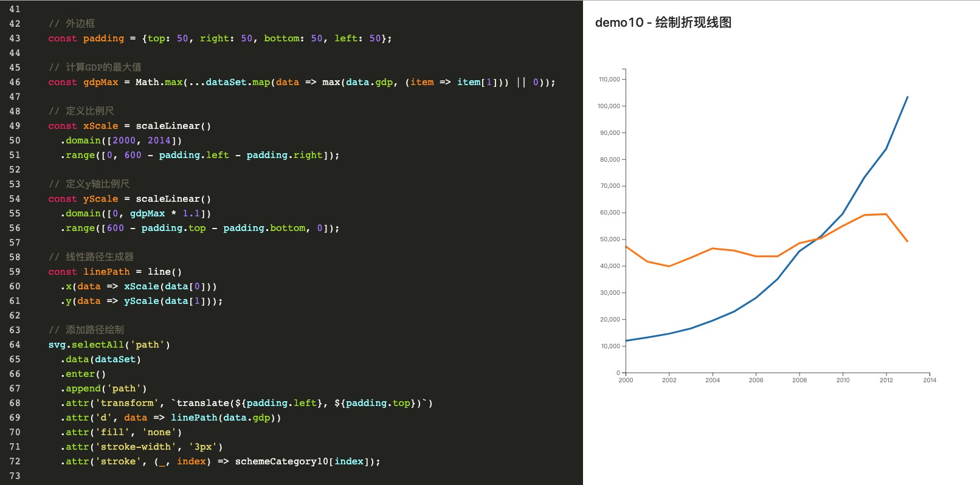Image resolution: width=980 pixels, height=485 pixels.
Task: Click line number 46 in the gutter
Action: (15, 82)
